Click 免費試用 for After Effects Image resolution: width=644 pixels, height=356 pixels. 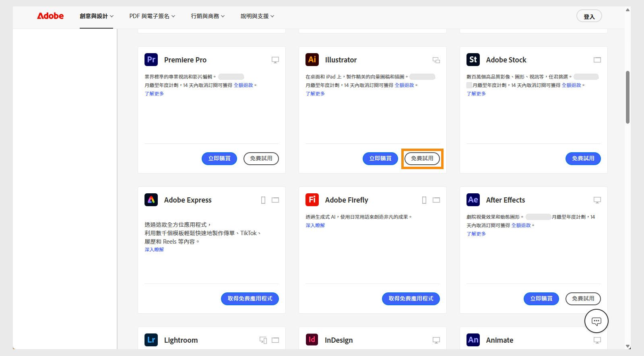(583, 299)
